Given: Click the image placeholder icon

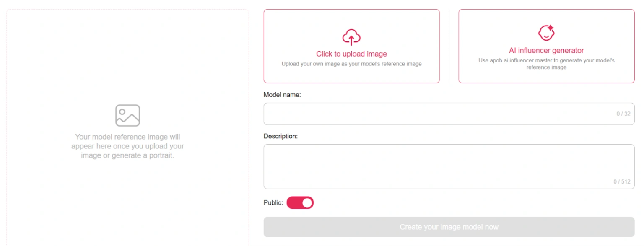Looking at the screenshot, I should point(127,115).
